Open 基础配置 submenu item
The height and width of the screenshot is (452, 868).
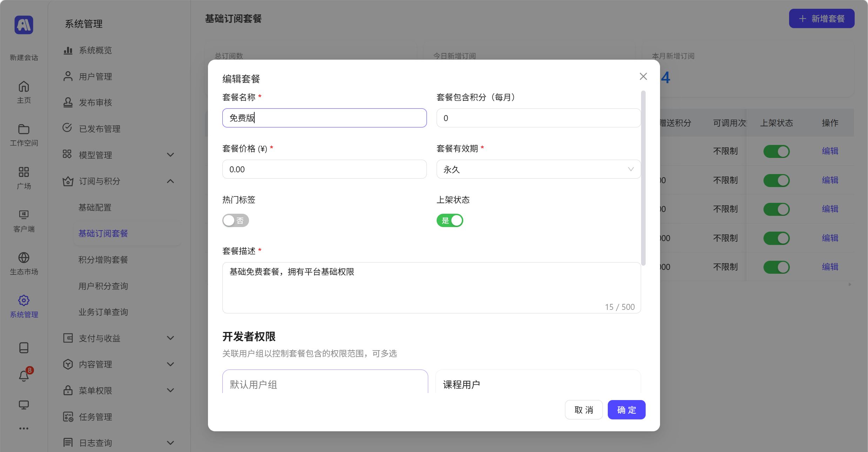point(95,207)
